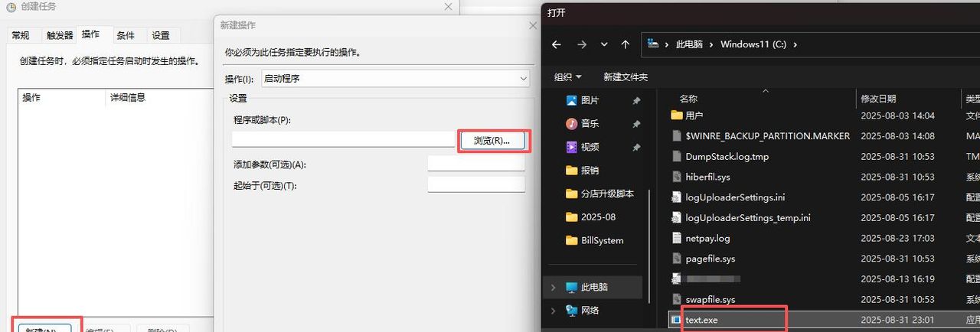Screen dimensions: 980x332
Task: Unpin 图片 using its pin icon
Action: pyautogui.click(x=636, y=101)
